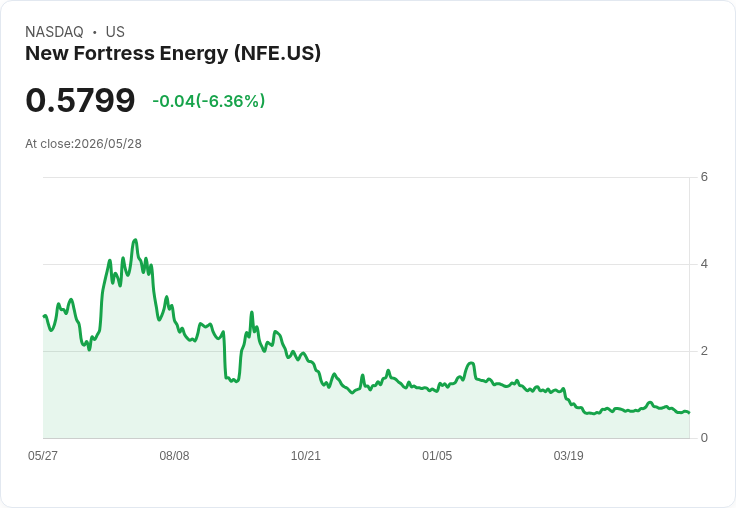Click the 2 y-axis price label
The width and height of the screenshot is (736, 508).
pos(704,351)
